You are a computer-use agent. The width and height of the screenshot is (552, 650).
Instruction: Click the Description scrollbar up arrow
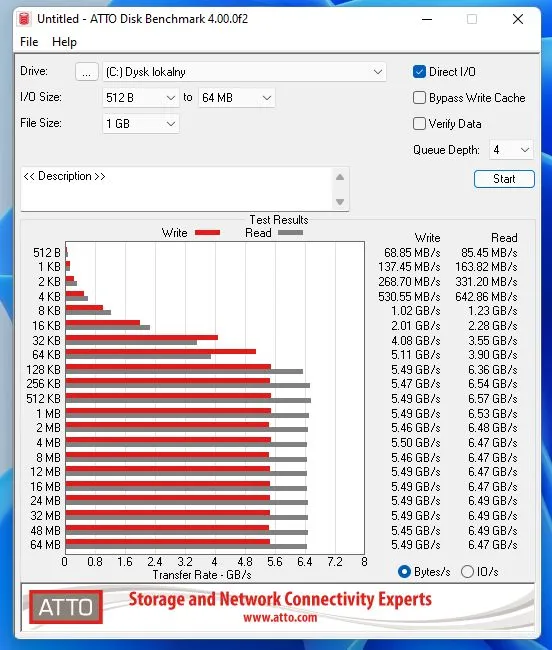click(340, 177)
